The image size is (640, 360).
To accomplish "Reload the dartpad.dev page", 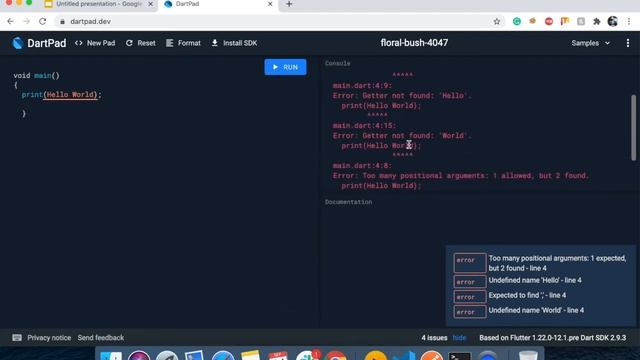I will tap(42, 21).
